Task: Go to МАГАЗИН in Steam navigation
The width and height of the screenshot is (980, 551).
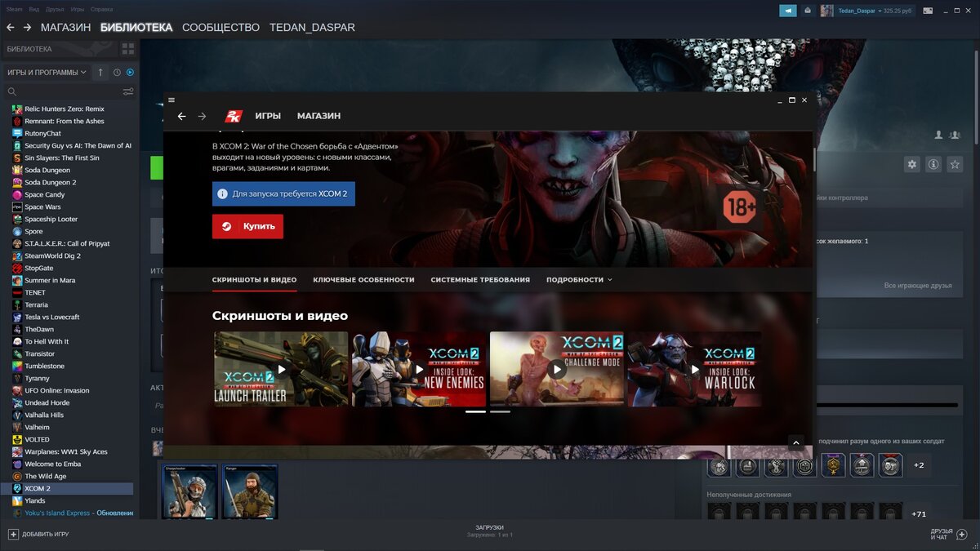Action: (x=65, y=27)
